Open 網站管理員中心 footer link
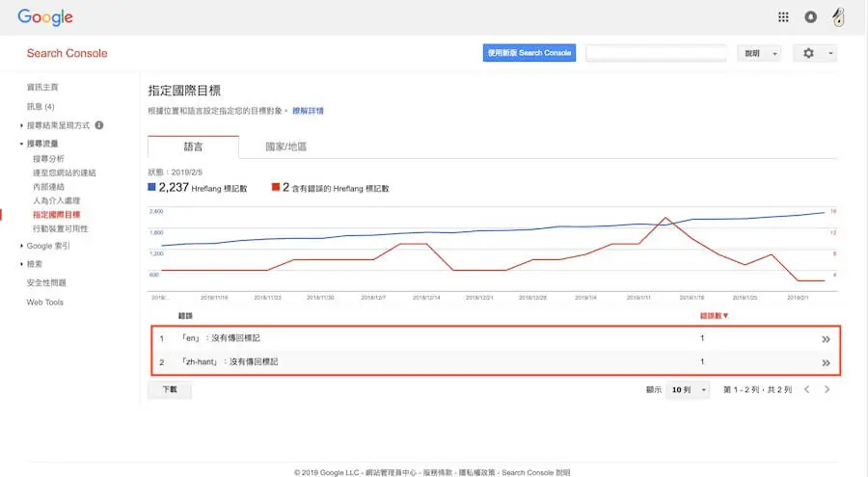868x477 pixels. coord(391,472)
